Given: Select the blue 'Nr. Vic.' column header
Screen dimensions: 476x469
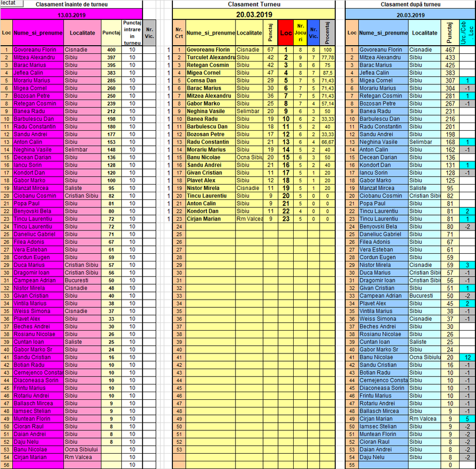Looking at the screenshot, I should pyautogui.click(x=313, y=33).
